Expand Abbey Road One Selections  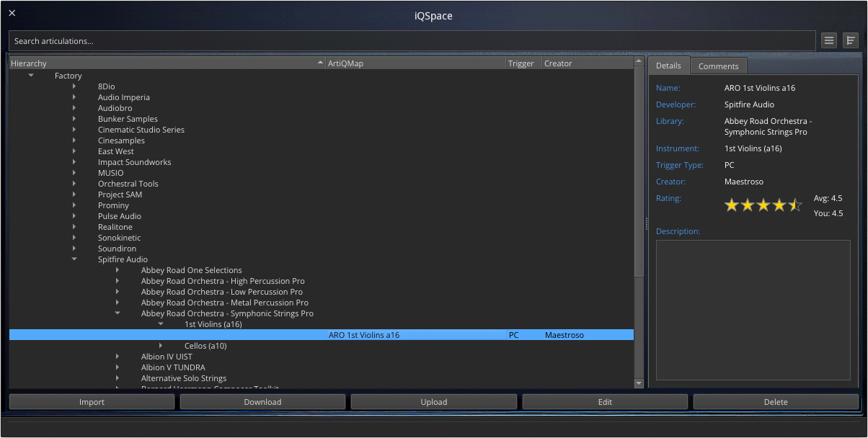coord(118,270)
